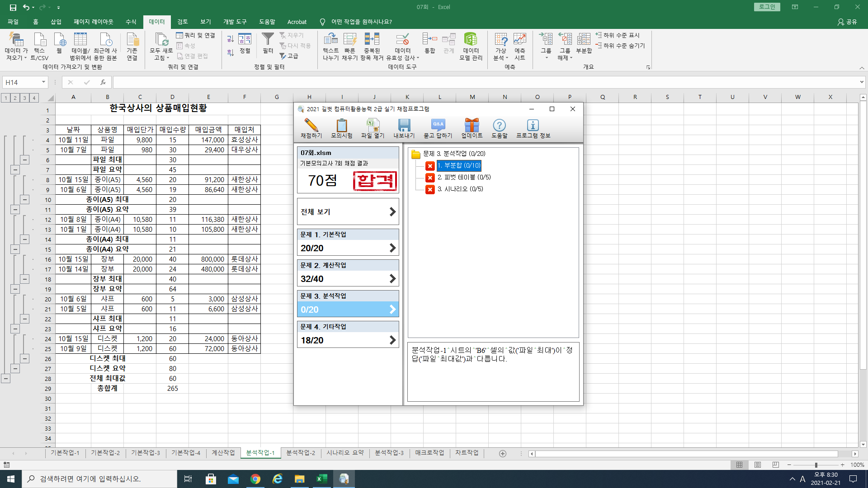This screenshot has height=488, width=868.
Task: Select the 3. 시나리오 (0/5) item
Action: pyautogui.click(x=460, y=189)
